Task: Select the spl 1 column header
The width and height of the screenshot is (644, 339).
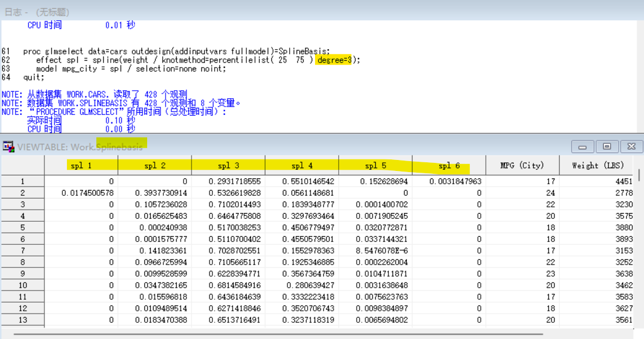Action: pyautogui.click(x=81, y=166)
